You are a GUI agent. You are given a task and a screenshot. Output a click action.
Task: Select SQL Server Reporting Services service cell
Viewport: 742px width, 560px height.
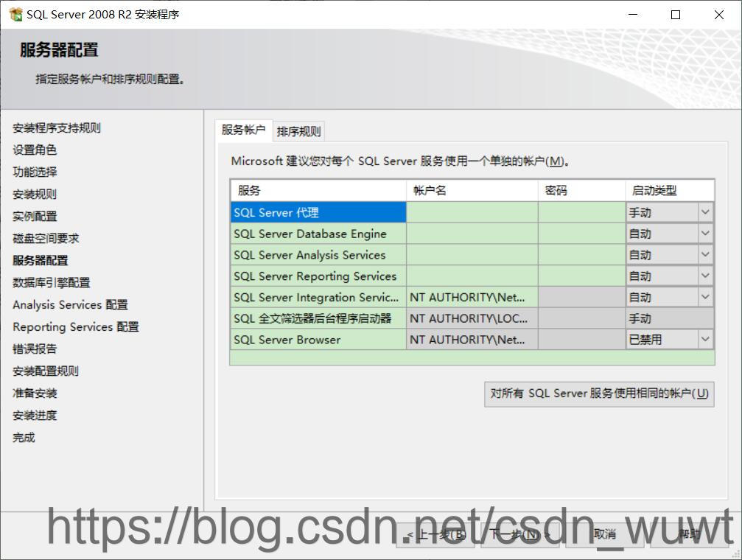pyautogui.click(x=318, y=276)
